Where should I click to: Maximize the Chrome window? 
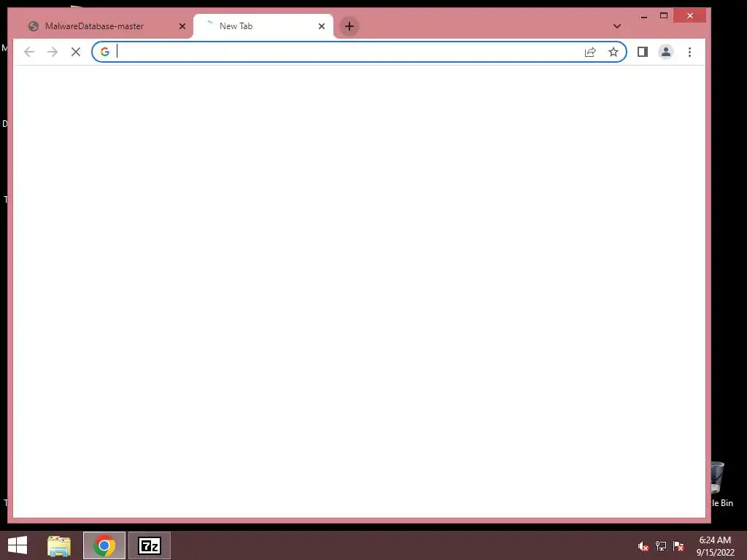[664, 16]
